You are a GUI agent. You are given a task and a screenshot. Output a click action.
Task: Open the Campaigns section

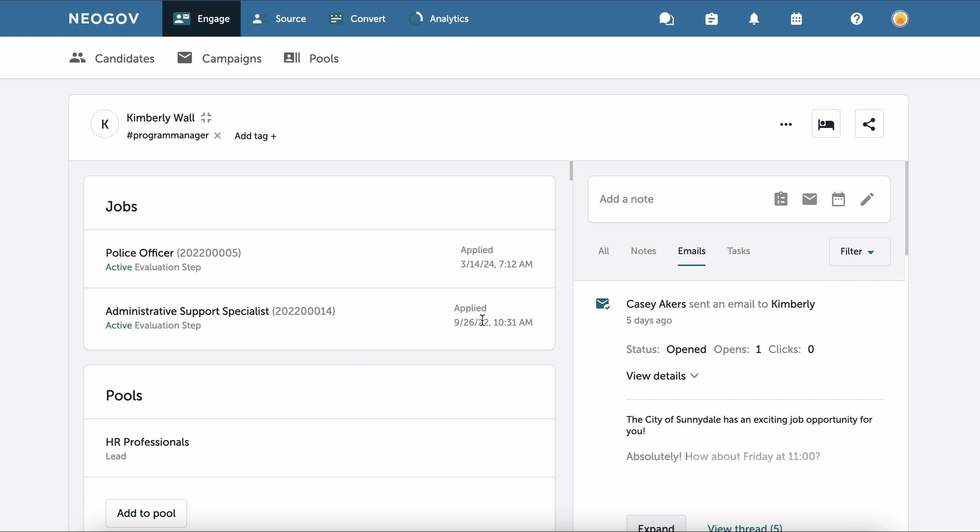click(x=219, y=58)
